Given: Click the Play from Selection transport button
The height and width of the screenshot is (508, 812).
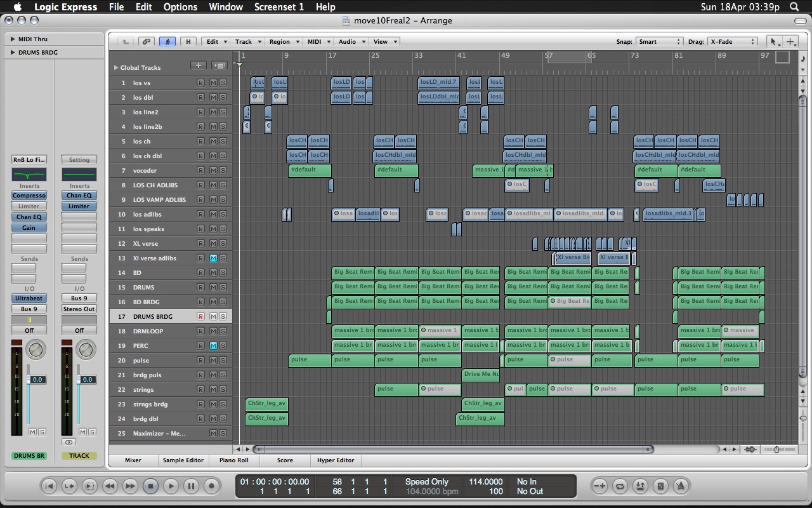Looking at the screenshot, I should click(x=89, y=486).
